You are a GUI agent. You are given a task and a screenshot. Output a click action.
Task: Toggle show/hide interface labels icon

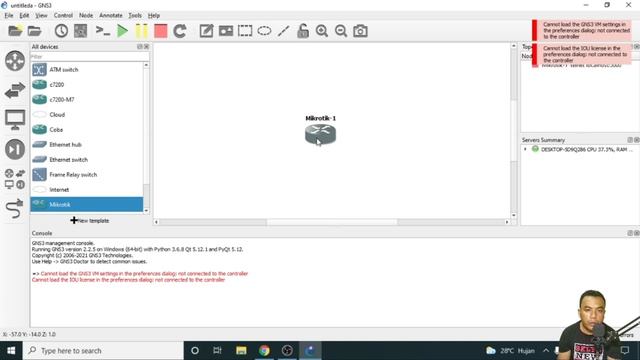(x=80, y=31)
